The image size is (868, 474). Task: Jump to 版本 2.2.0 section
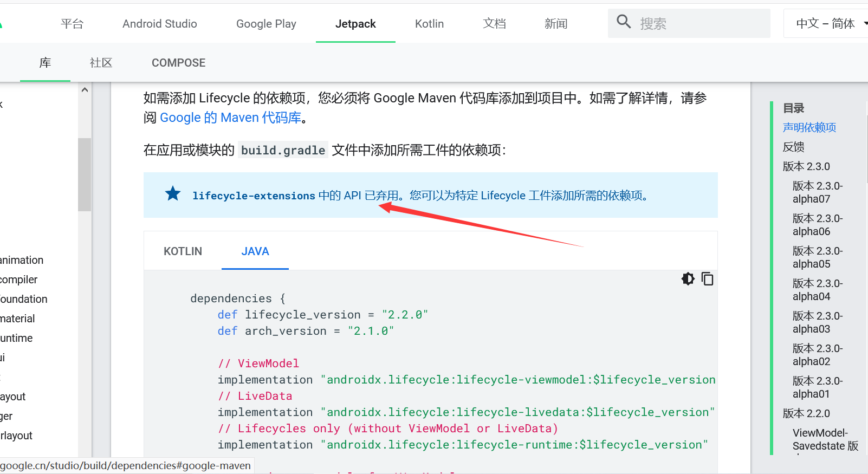point(806,413)
